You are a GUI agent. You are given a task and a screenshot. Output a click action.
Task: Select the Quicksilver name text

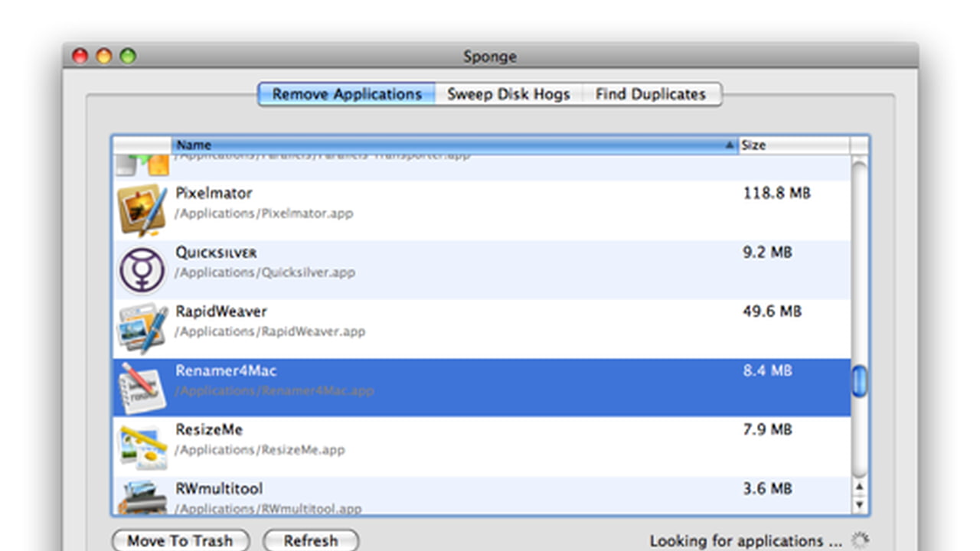pyautogui.click(x=216, y=253)
